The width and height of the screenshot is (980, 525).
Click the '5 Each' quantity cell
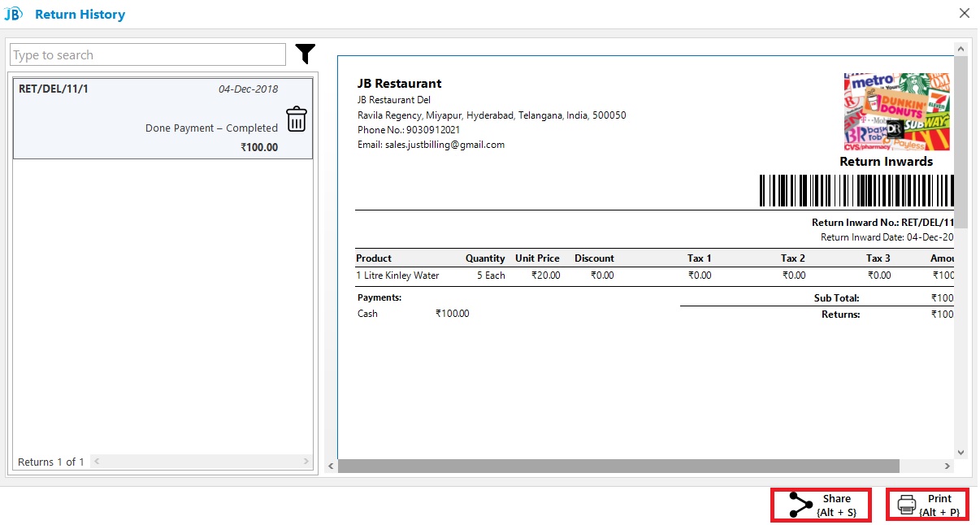coord(491,276)
